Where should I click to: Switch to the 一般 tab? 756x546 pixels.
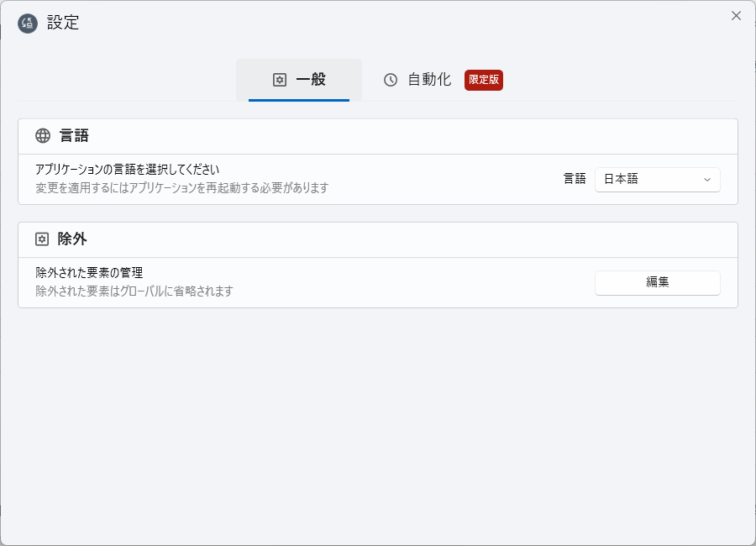click(299, 80)
